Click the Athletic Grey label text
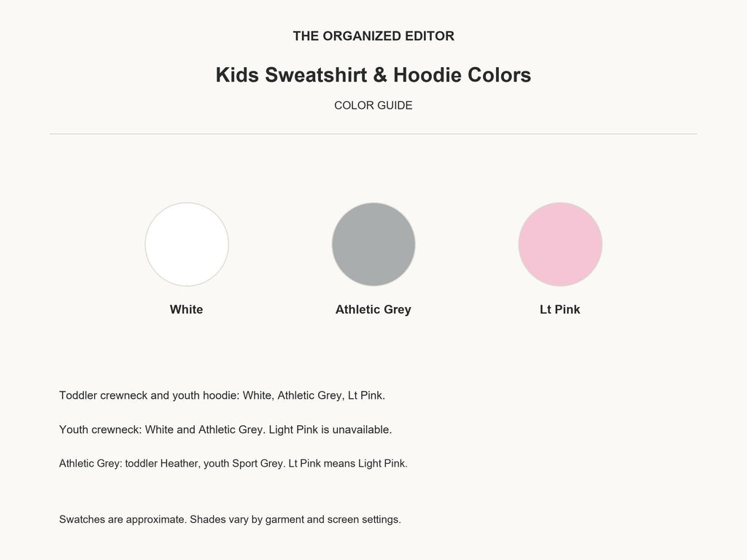This screenshot has height=560, width=747. coord(373,309)
